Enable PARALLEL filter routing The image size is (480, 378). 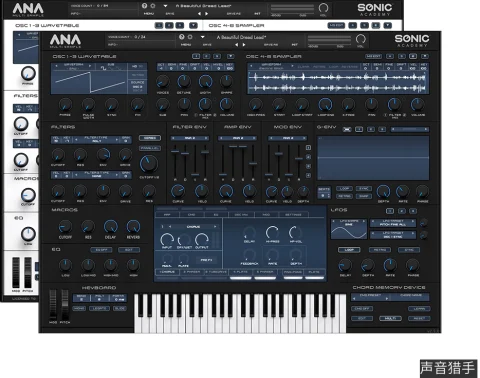(150, 148)
